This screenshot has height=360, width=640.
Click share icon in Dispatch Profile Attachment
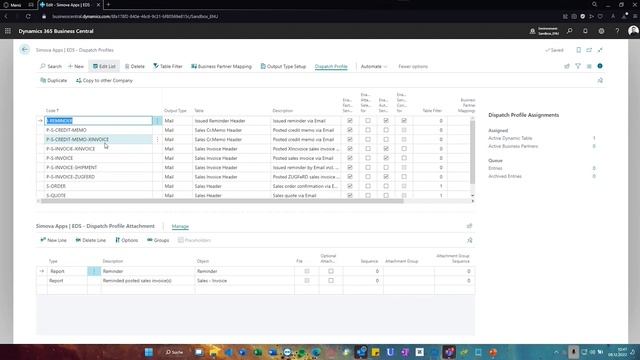click(469, 226)
